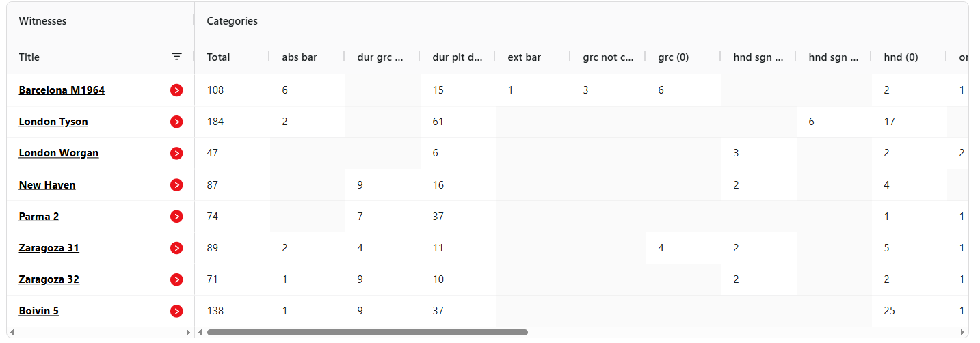Image resolution: width=980 pixels, height=343 pixels.
Task: Select the ext bar column header
Action: pyautogui.click(x=525, y=57)
